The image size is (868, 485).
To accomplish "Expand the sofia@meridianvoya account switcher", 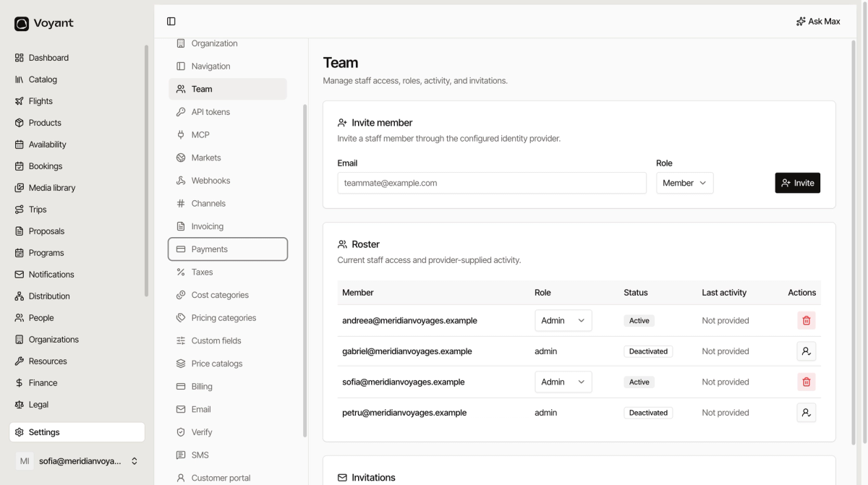I will point(77,461).
